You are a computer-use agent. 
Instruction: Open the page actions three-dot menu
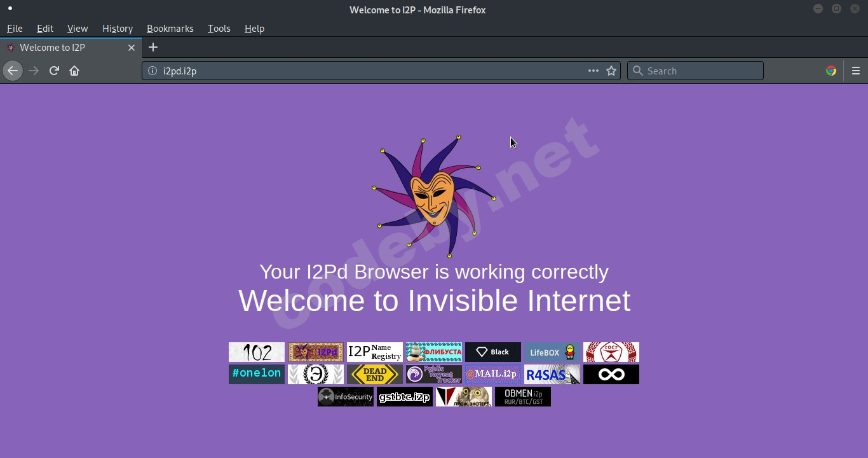tap(593, 71)
